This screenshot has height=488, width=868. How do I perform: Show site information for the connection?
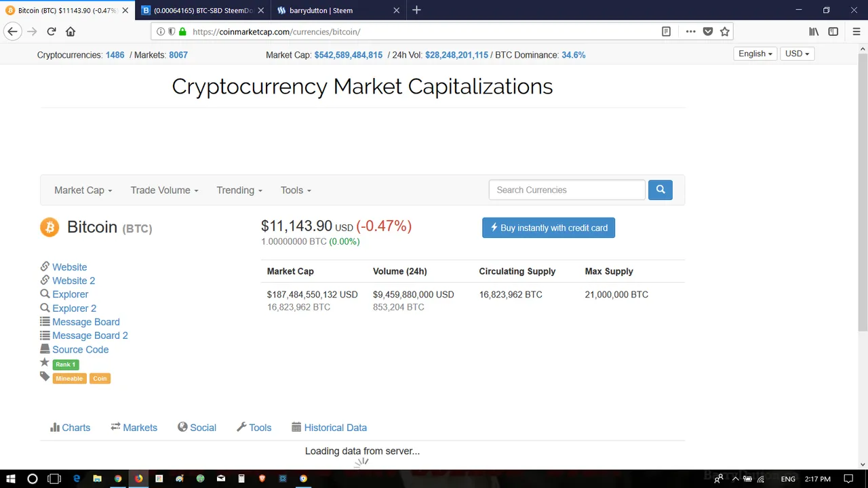pyautogui.click(x=161, y=31)
